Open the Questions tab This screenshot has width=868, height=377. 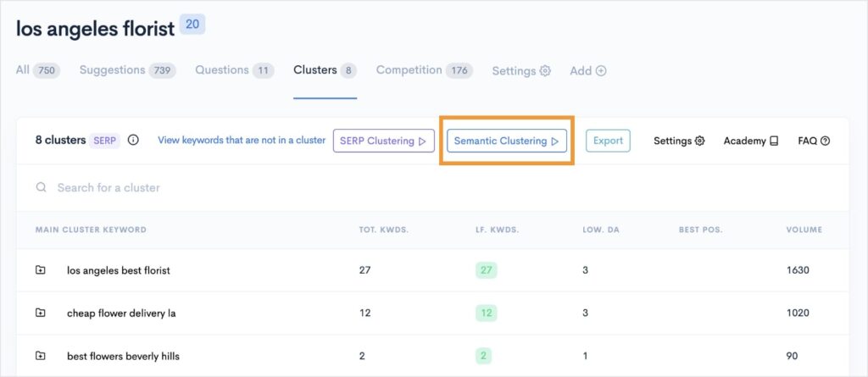tap(235, 70)
